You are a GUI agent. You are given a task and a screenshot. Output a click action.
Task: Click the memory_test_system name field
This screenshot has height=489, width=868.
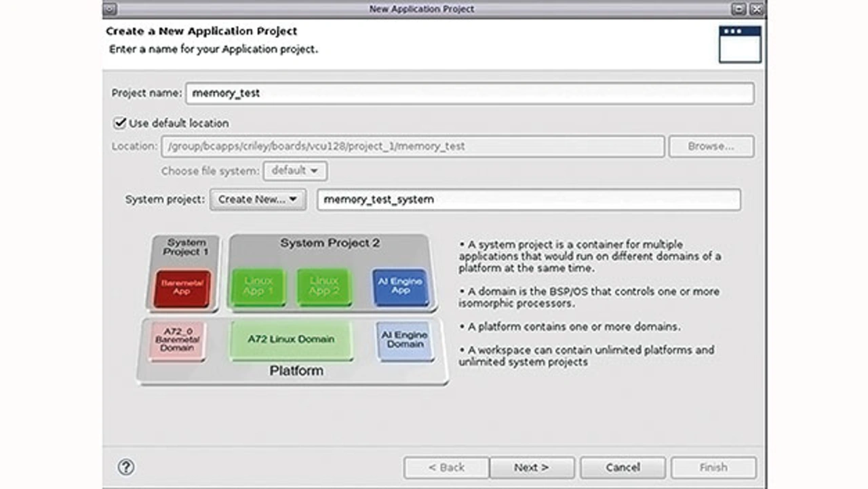click(528, 199)
